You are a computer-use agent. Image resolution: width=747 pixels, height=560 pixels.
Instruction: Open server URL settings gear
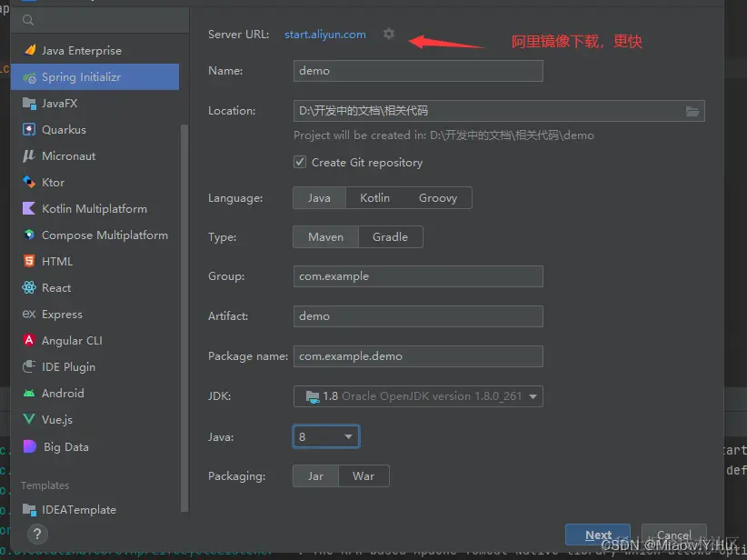point(389,35)
